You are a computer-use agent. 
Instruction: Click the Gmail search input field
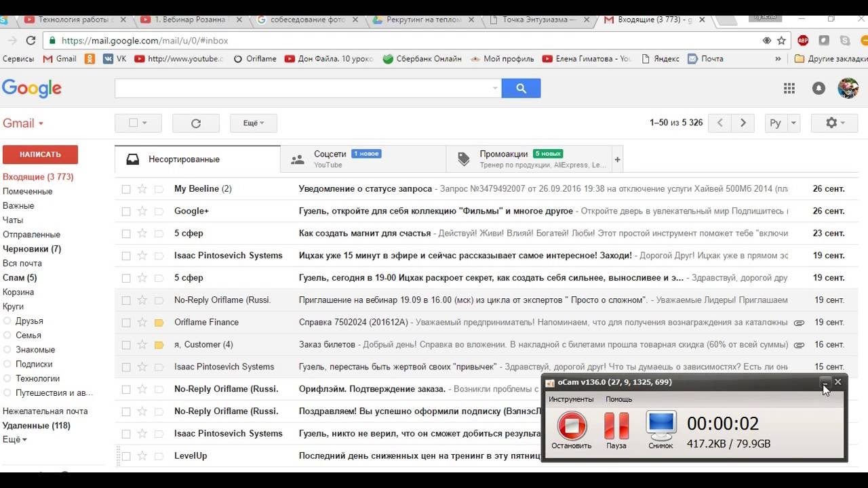(x=302, y=88)
